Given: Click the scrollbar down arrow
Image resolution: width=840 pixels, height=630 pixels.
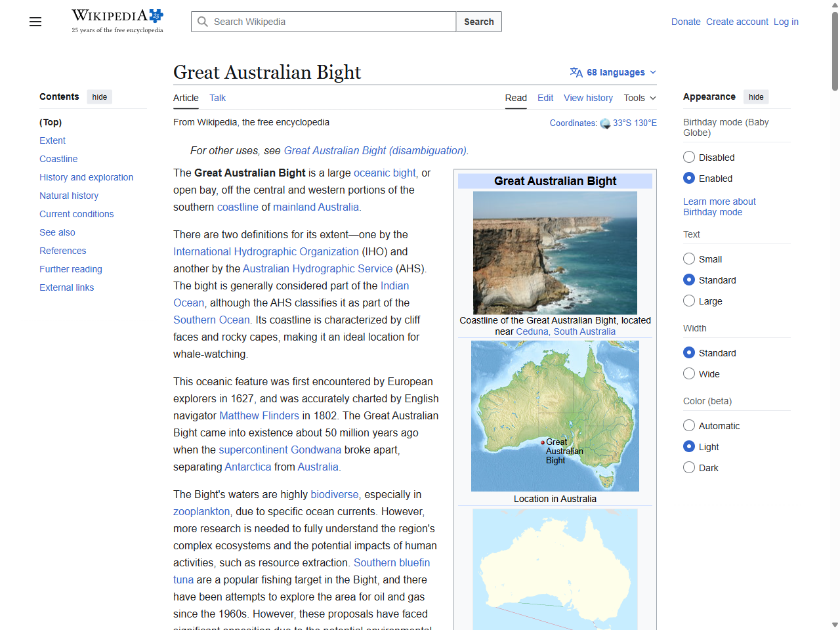Looking at the screenshot, I should (x=835, y=625).
